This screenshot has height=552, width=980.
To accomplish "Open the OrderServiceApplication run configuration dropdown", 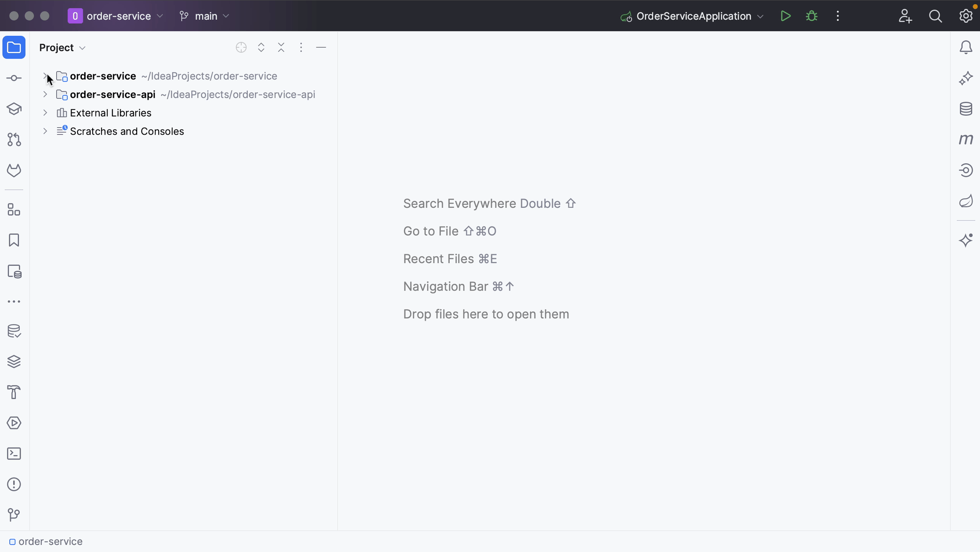I will (693, 16).
